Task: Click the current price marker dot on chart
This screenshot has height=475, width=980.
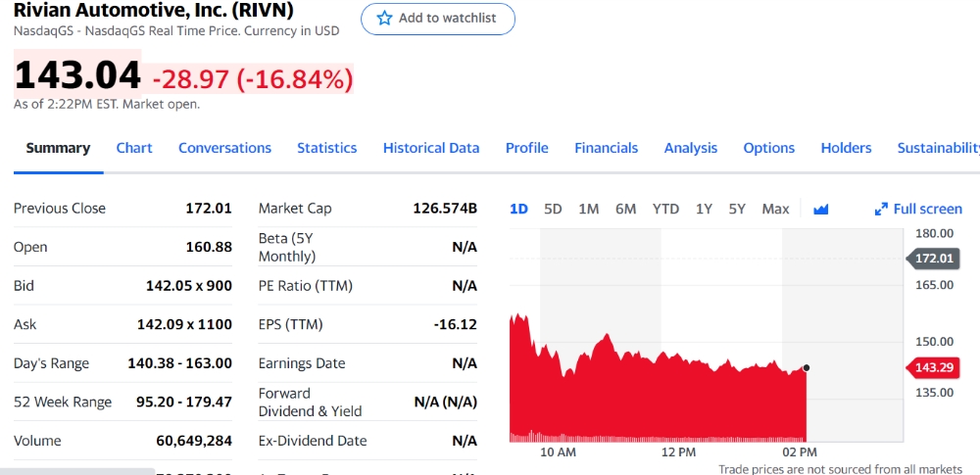Action: point(807,368)
